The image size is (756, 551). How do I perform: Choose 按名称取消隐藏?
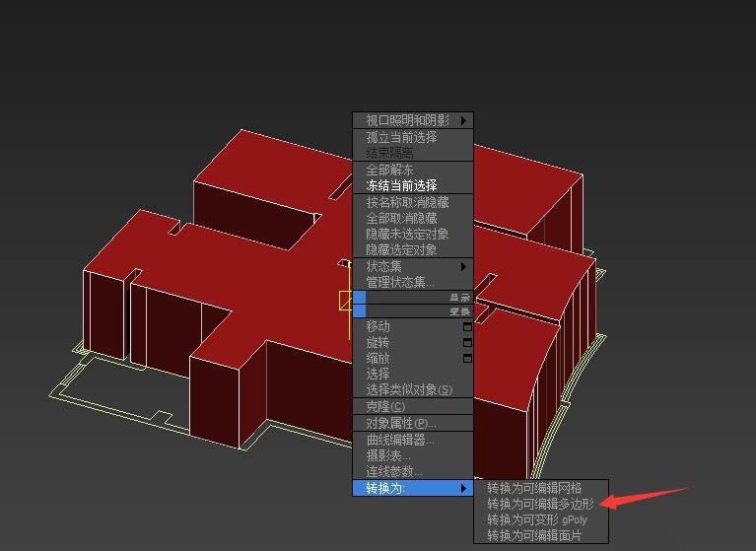(x=413, y=202)
